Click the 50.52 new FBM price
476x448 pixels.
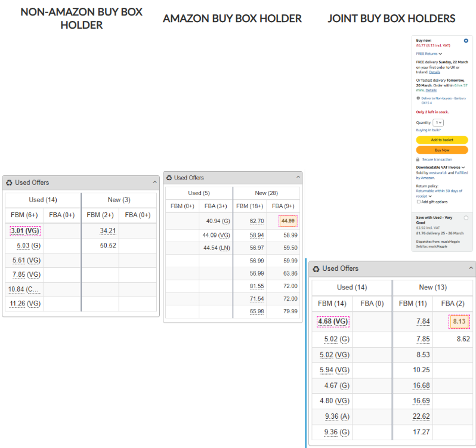point(108,245)
